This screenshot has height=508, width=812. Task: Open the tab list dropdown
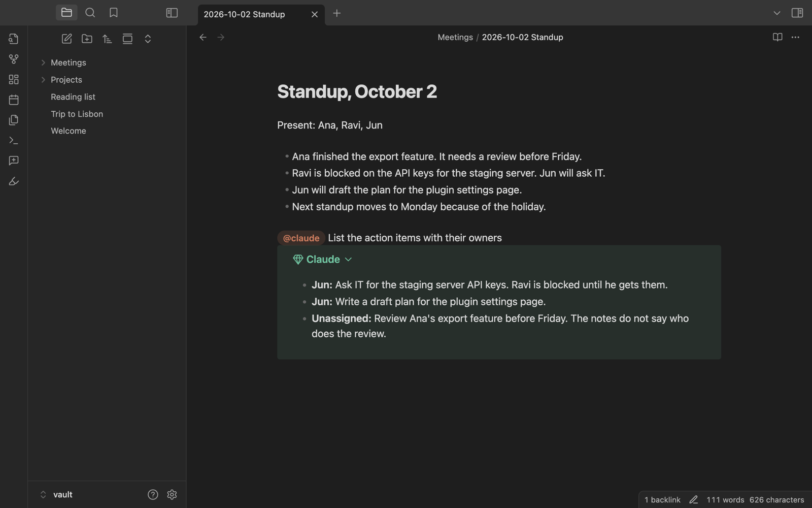point(776,13)
